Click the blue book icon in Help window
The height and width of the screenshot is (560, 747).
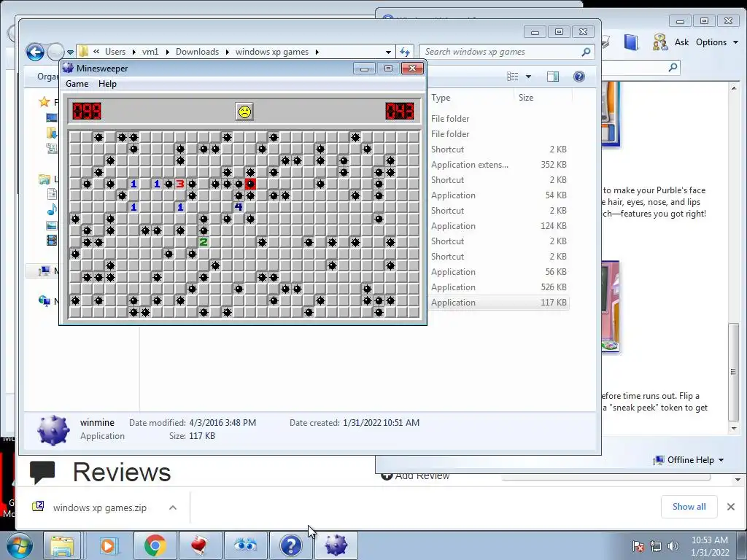pos(631,42)
